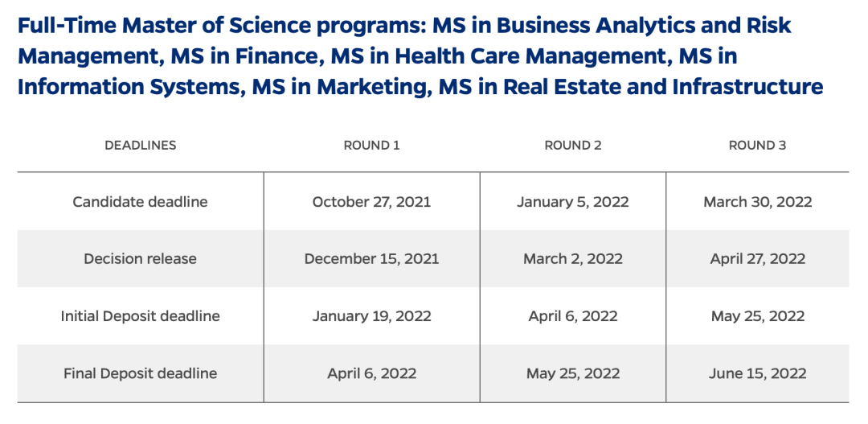Select the April 27, 2022 cell

point(757,259)
